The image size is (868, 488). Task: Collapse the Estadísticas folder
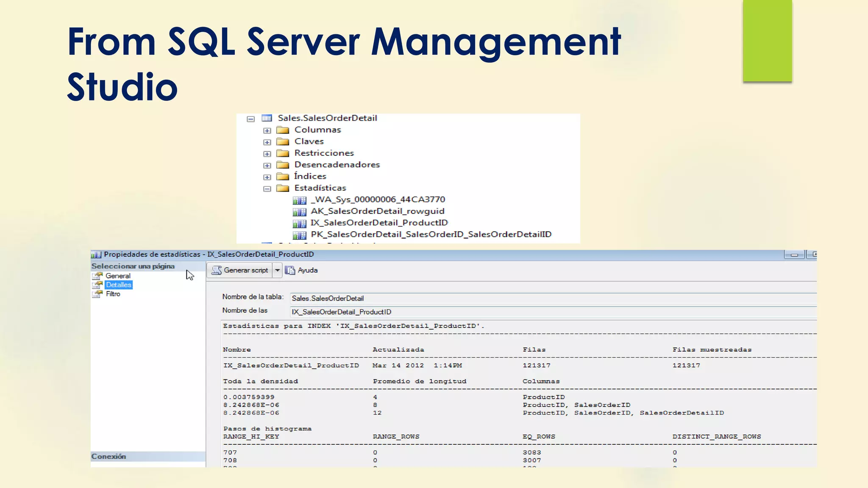click(267, 189)
